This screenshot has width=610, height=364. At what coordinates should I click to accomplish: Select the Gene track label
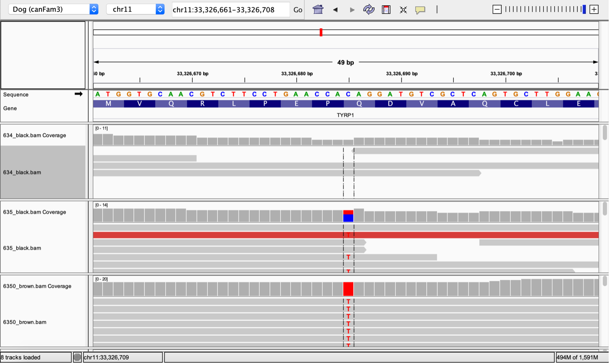pos(10,108)
